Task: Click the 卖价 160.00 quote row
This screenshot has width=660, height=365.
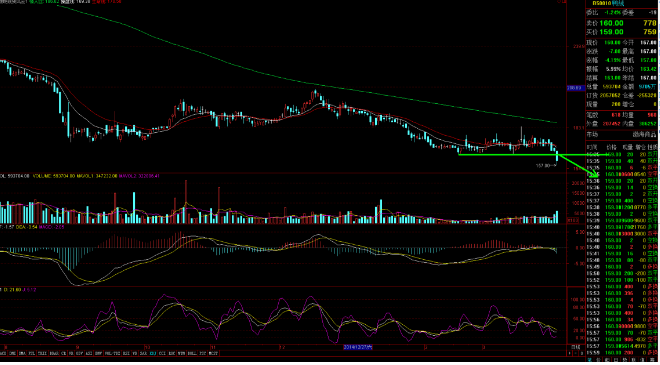Action: (x=622, y=23)
